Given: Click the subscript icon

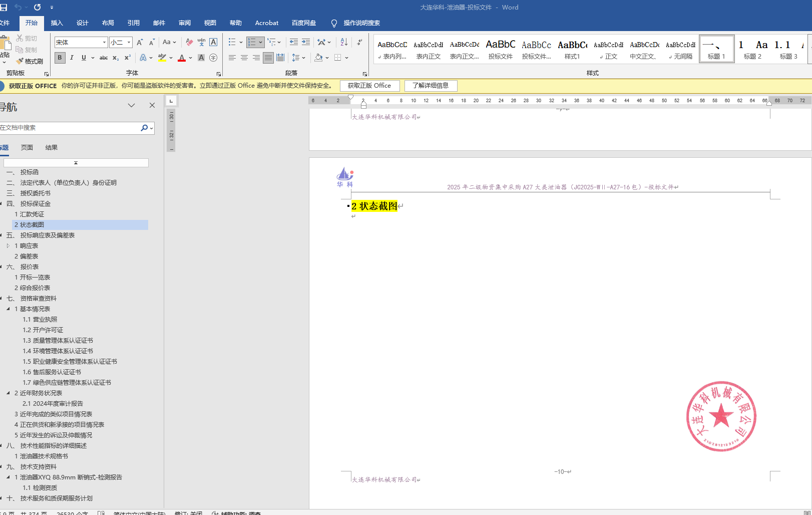Looking at the screenshot, I should [116, 58].
